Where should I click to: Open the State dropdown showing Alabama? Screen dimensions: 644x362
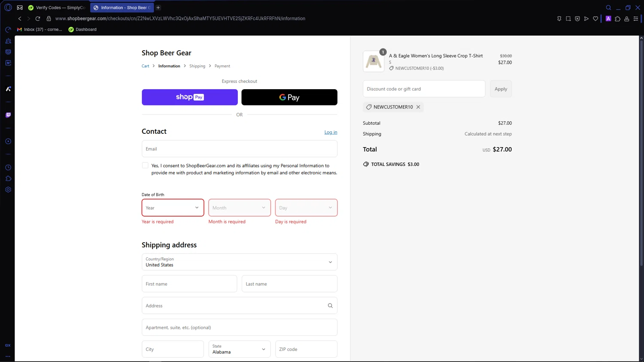[240, 349]
